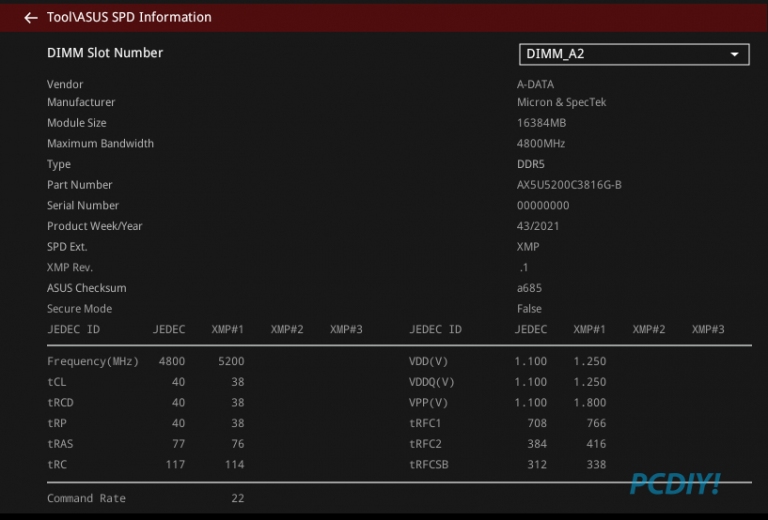The width and height of the screenshot is (768, 520).
Task: Click the XMP Rev. label
Action: (x=70, y=267)
